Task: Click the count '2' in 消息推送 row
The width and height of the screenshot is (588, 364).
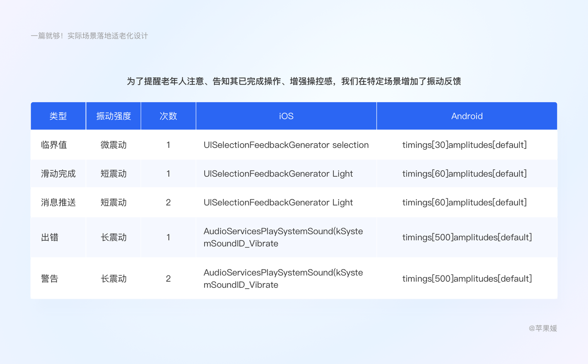Action: pyautogui.click(x=168, y=202)
